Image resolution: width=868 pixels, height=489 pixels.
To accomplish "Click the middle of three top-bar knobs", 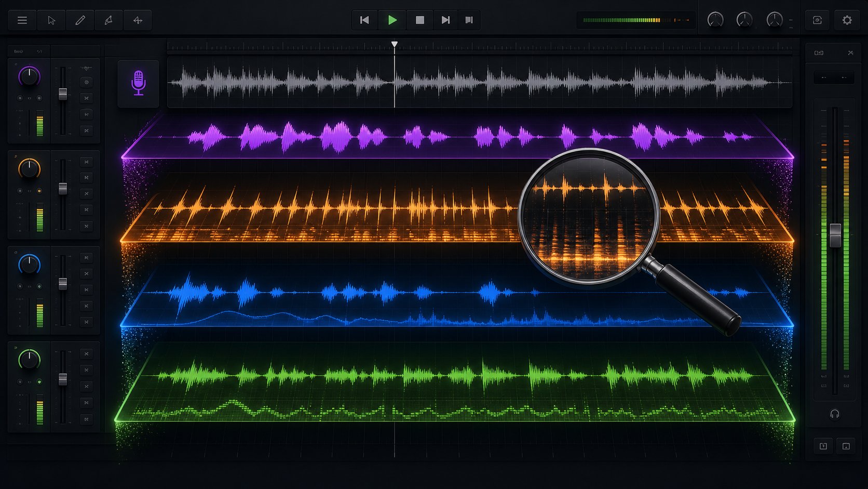I will point(744,20).
